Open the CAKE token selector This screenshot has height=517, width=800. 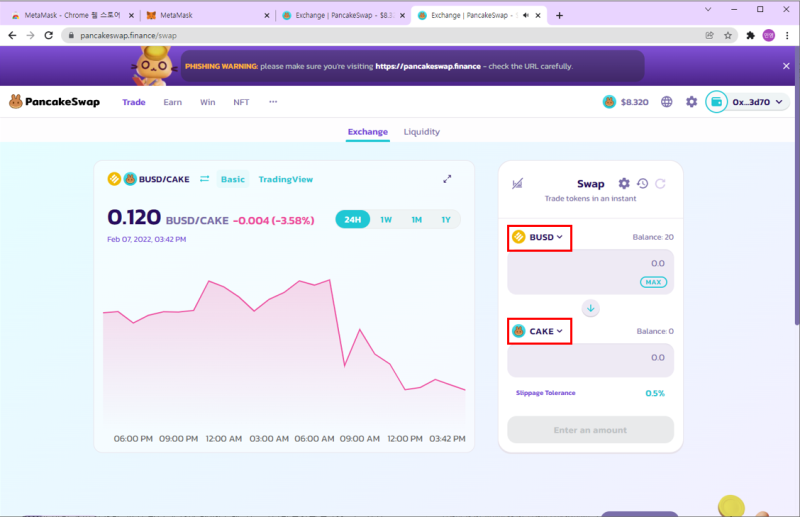click(x=539, y=331)
